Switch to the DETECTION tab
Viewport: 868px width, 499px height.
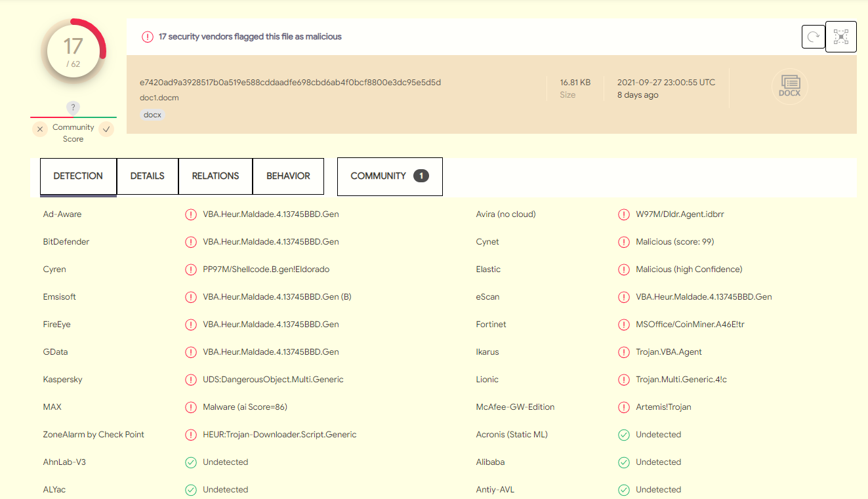[x=78, y=176]
